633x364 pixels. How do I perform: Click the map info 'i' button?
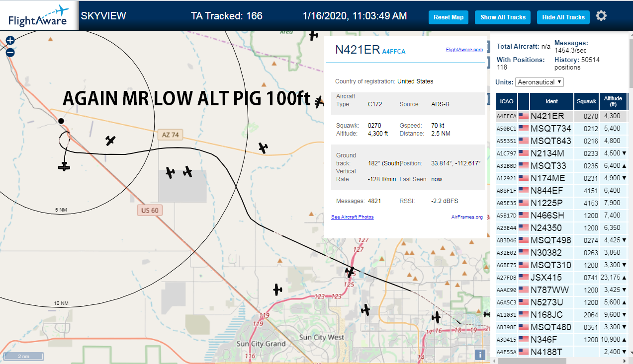coord(480,355)
